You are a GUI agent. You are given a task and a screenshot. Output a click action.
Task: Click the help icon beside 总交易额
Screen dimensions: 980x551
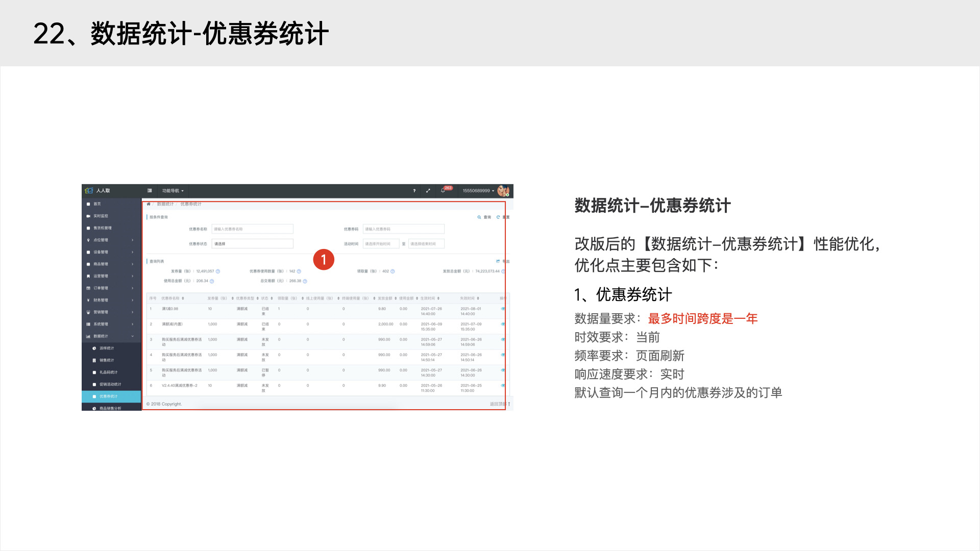point(305,281)
